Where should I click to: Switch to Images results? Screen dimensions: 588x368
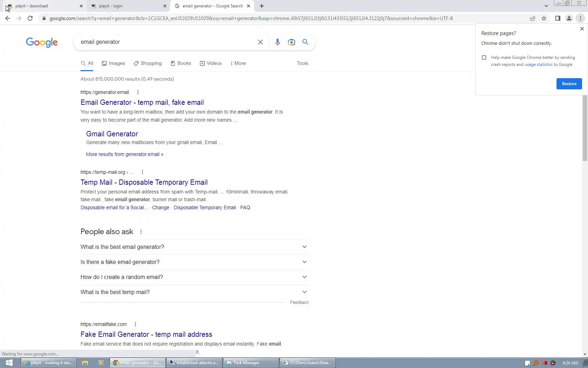click(x=113, y=63)
